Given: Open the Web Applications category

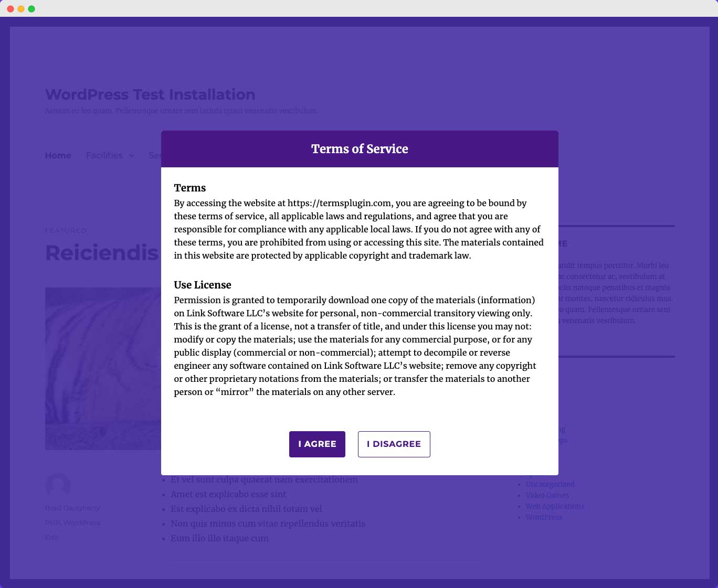Looking at the screenshot, I should [x=555, y=506].
